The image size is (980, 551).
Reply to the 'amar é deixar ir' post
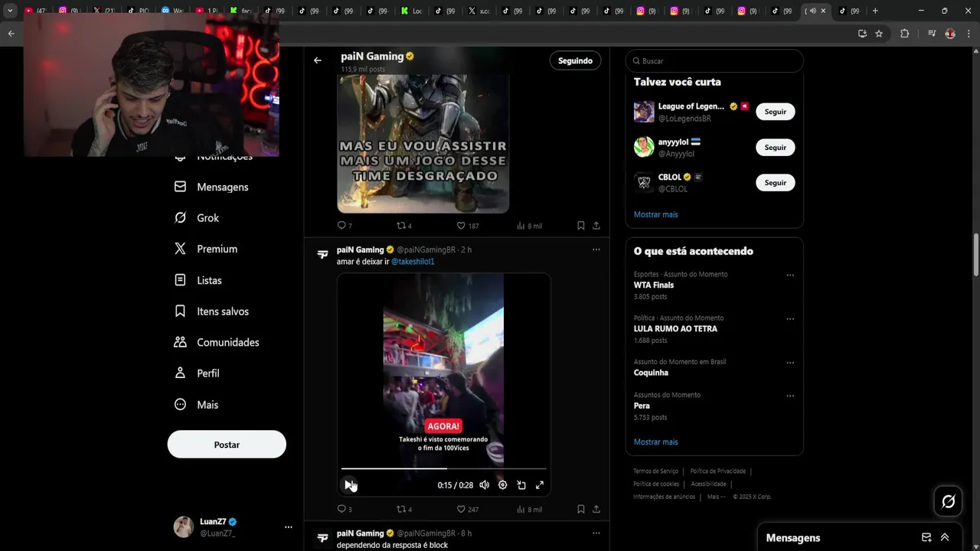pyautogui.click(x=345, y=509)
